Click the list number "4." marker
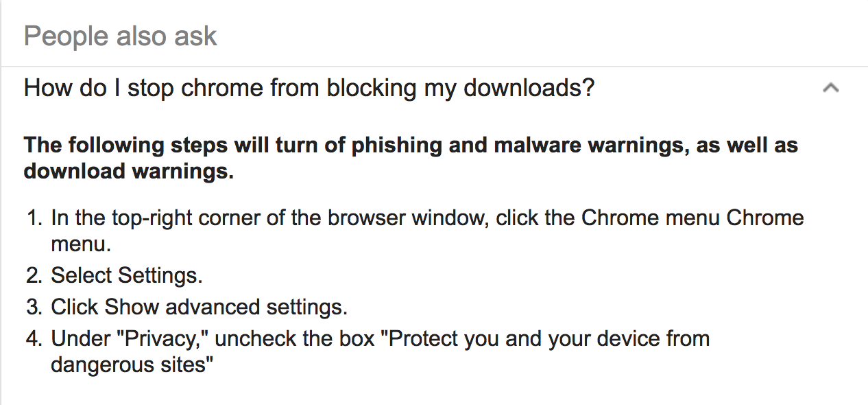The height and width of the screenshot is (405, 868). coord(35,338)
